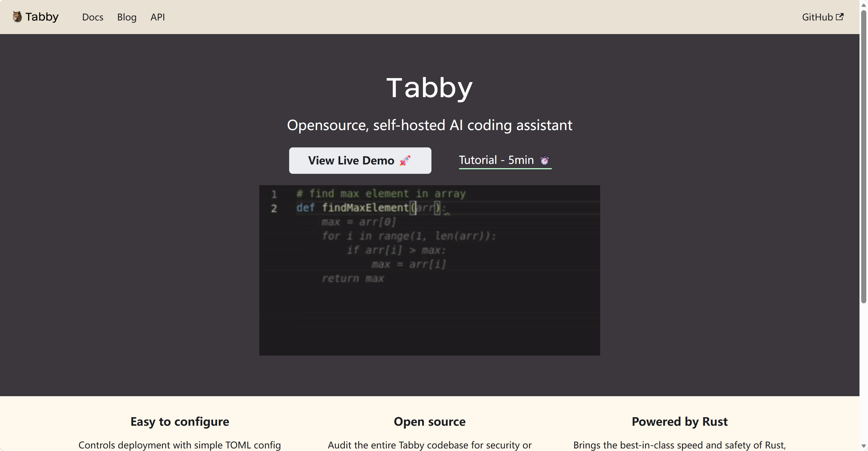This screenshot has width=868, height=451.
Task: Click the 'Easy to configure' heading
Action: [x=180, y=422]
